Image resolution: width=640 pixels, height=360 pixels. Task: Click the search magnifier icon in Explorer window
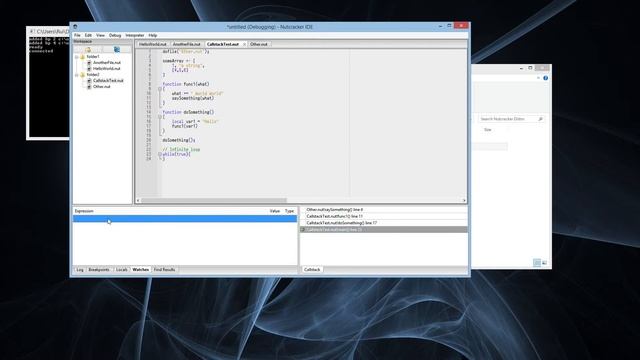tap(540, 119)
